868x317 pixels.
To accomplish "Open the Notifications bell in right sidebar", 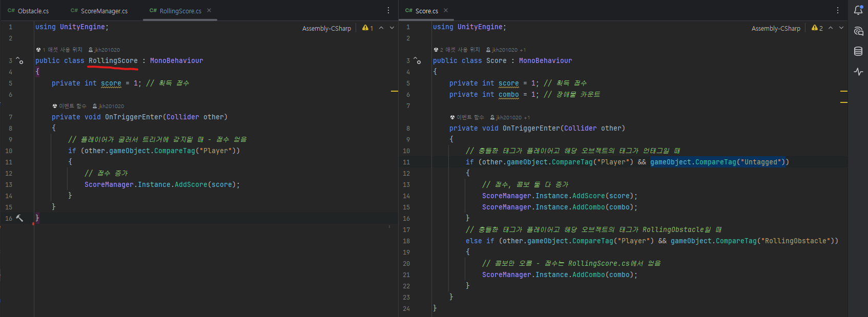I will point(858,10).
